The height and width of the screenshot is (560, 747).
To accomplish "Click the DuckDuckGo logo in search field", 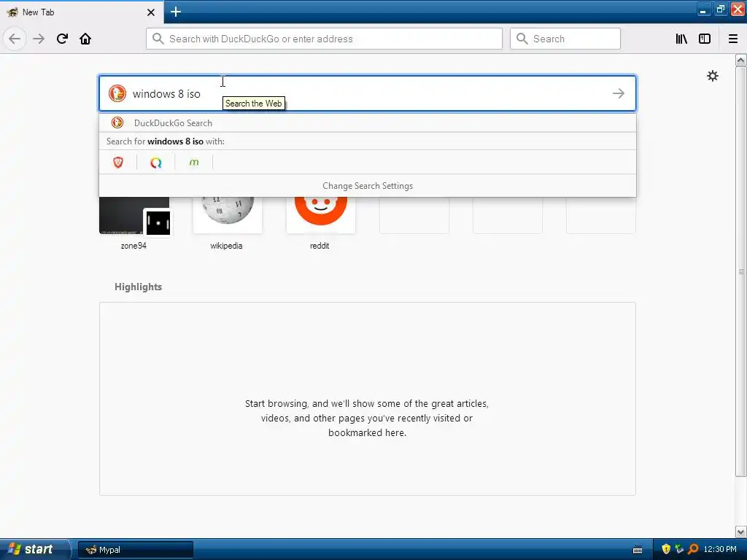I will 117,93.
